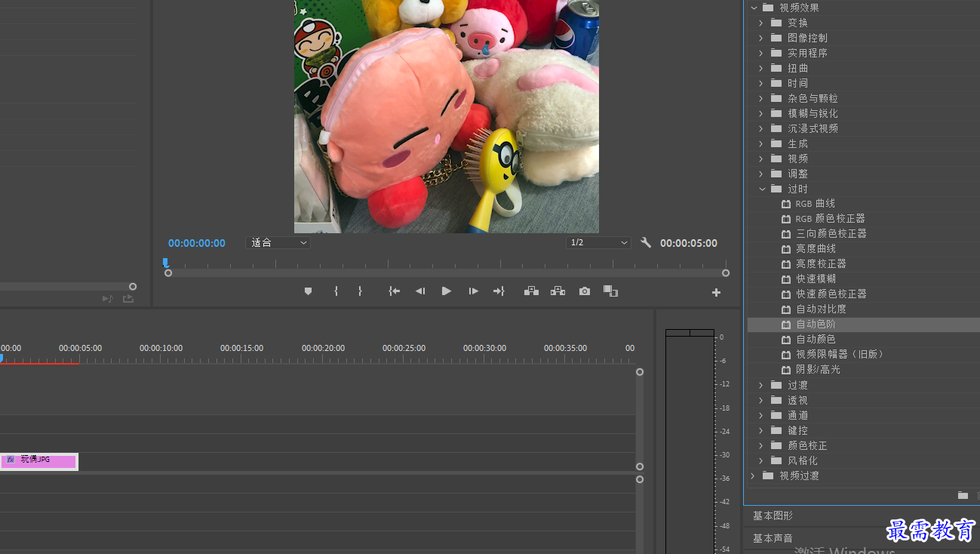Play the program monitor preview
This screenshot has height=554, width=980.
(x=447, y=291)
